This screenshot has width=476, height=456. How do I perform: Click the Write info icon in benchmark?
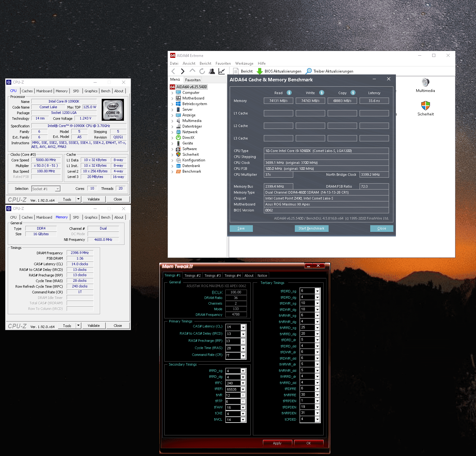322,93
